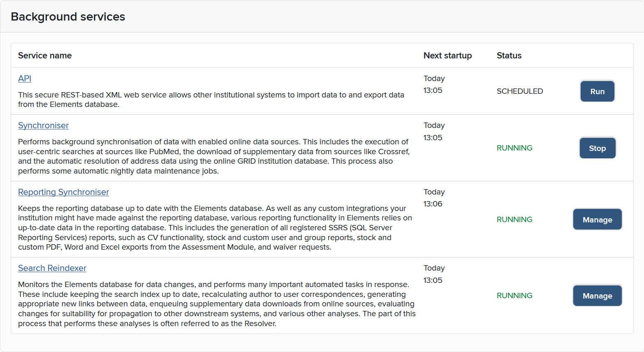
Task: Click the Synchroniser description paragraph
Action: pyautogui.click(x=213, y=156)
